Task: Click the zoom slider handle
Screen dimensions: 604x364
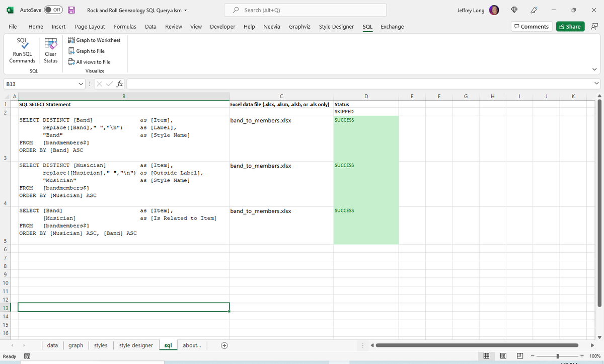Action: [x=558, y=356]
